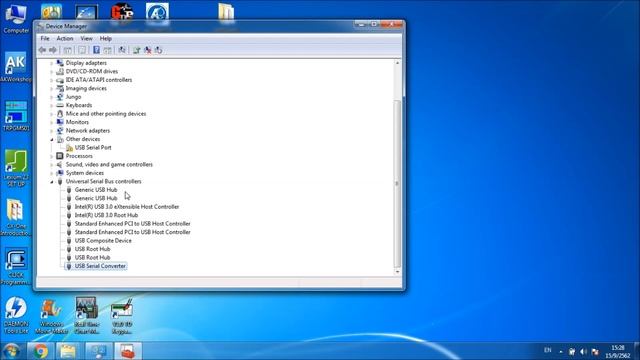Image resolution: width=640 pixels, height=360 pixels.
Task: Select Intel(R) USB 3.0 Root Hub
Action: pos(106,215)
